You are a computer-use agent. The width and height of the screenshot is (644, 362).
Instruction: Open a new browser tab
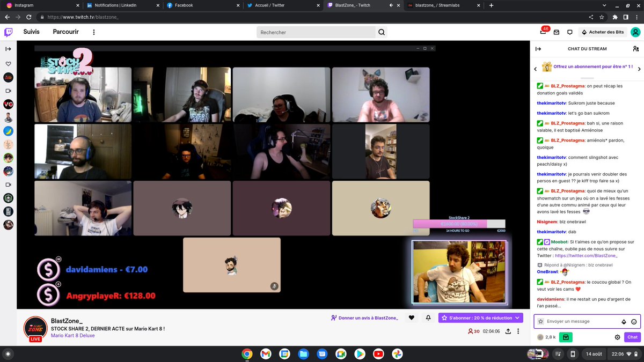[491, 5]
